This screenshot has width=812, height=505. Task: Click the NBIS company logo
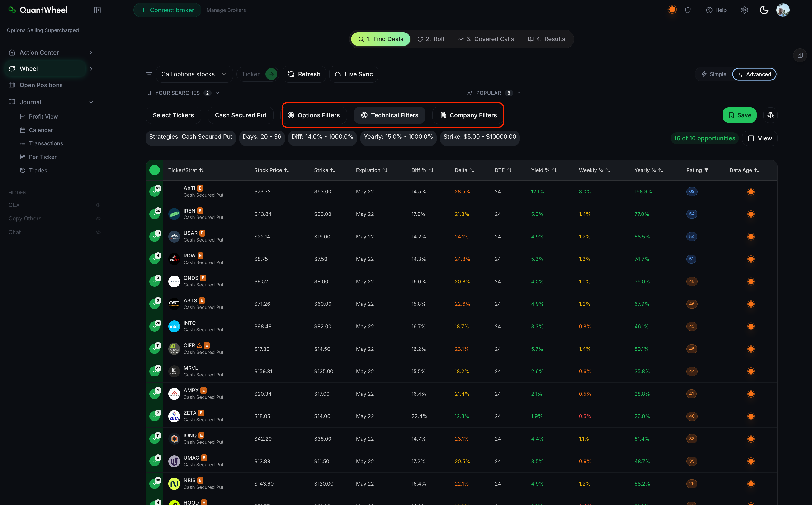(174, 484)
